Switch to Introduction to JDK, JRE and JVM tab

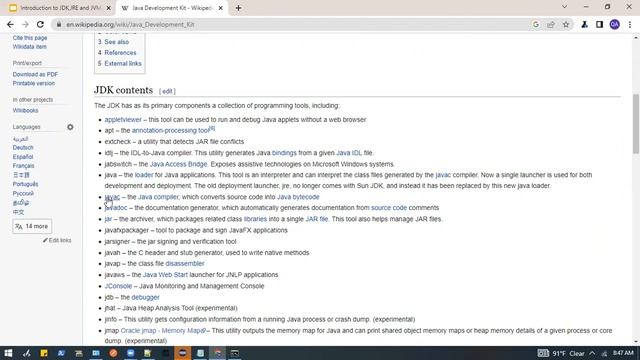(x=60, y=8)
